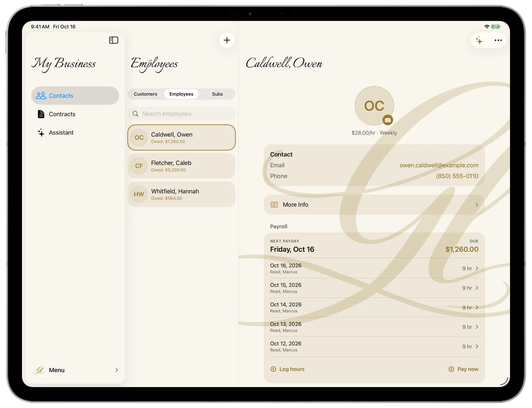532x408 pixels.
Task: Open email link owen.caldwell@example.com
Action: 439,165
